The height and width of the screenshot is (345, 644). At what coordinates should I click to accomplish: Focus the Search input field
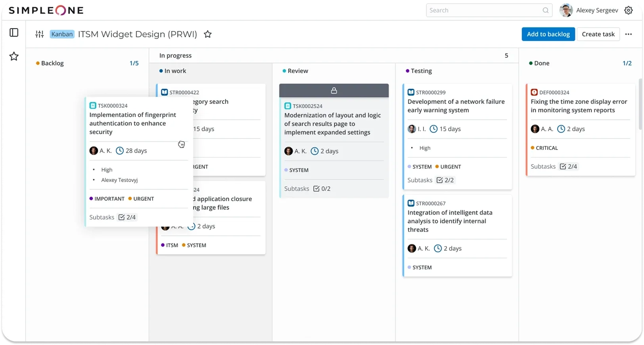click(484, 10)
